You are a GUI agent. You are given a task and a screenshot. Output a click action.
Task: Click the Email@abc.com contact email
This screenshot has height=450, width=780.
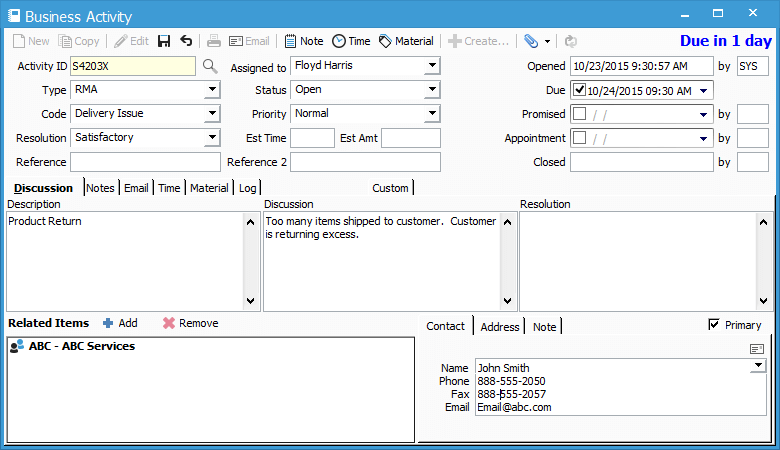coord(514,407)
